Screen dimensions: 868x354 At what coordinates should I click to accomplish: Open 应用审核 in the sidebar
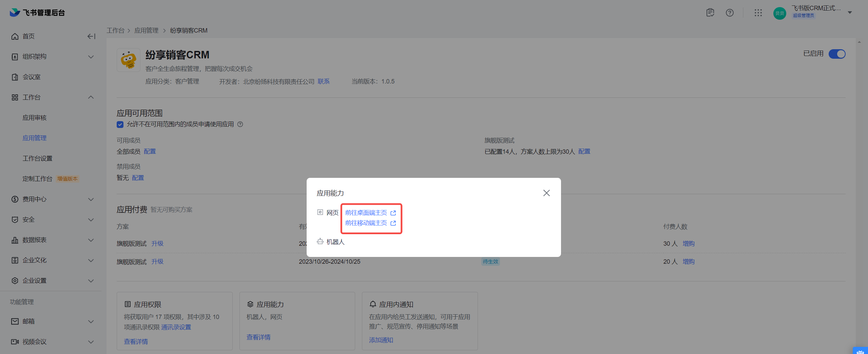(35, 118)
